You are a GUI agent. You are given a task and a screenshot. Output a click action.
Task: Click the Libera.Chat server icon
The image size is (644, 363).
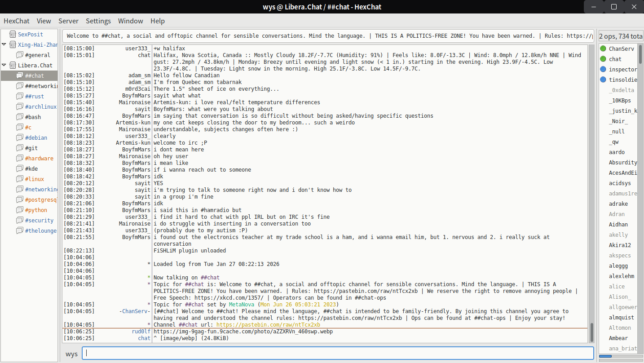pos(12,66)
